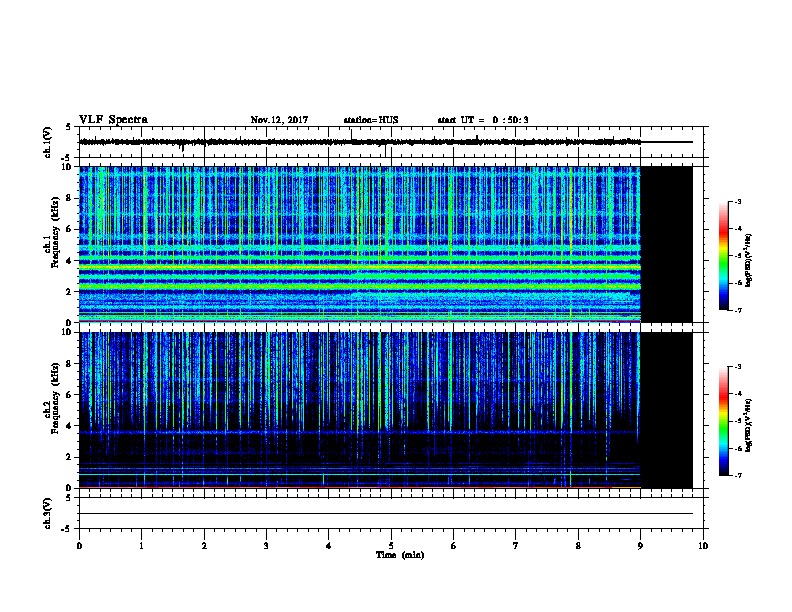The width and height of the screenshot is (792, 612).
Task: Click the ch.1 color scale unit label
Action: click(x=749, y=261)
